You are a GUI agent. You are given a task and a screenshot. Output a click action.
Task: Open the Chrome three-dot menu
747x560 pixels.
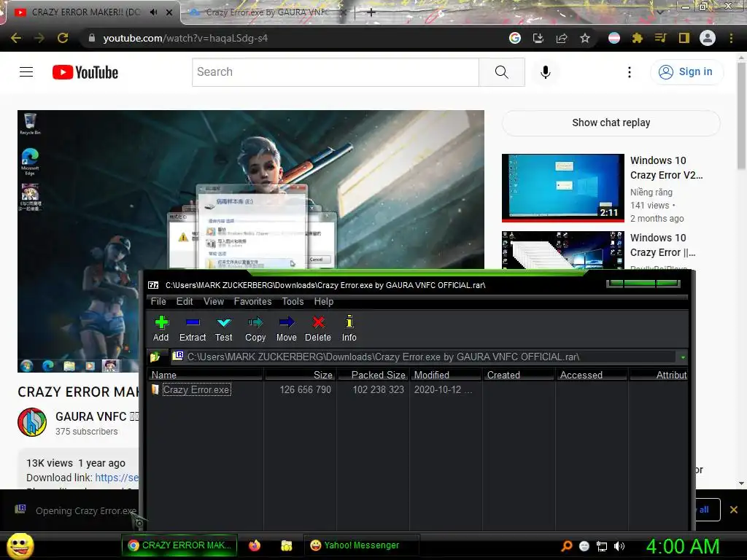click(x=731, y=38)
